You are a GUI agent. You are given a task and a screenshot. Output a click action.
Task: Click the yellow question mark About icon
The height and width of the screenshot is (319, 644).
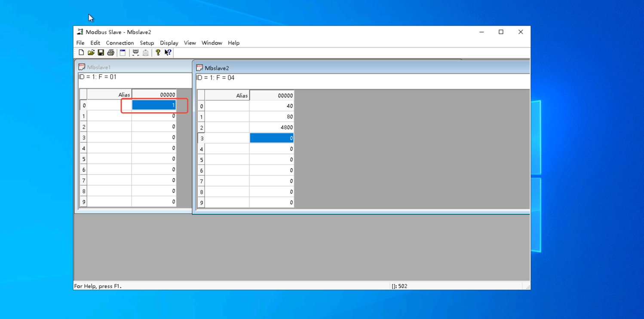point(158,52)
